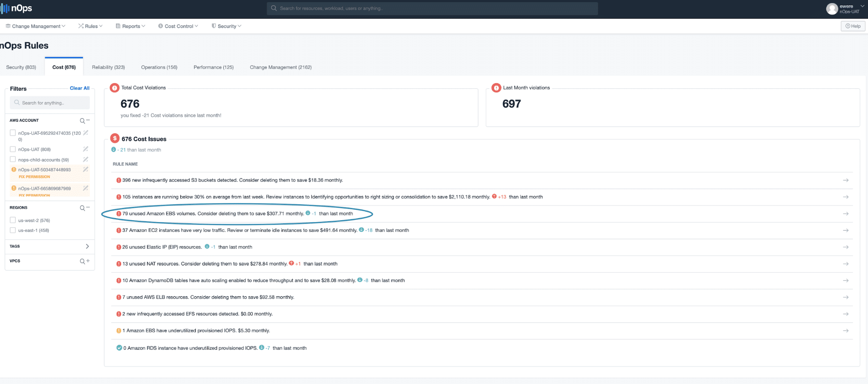This screenshot has width=868, height=384.
Task: Open the 396 infrequently accessed S3 buckets rule
Action: 232,180
